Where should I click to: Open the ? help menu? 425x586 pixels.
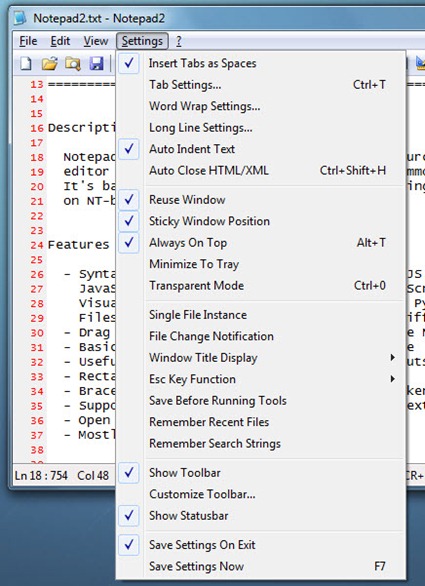pos(179,41)
